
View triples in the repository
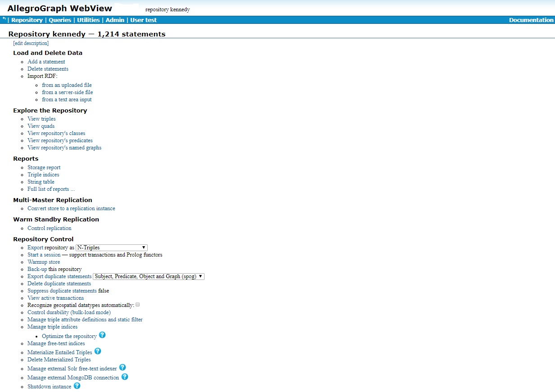click(x=41, y=118)
